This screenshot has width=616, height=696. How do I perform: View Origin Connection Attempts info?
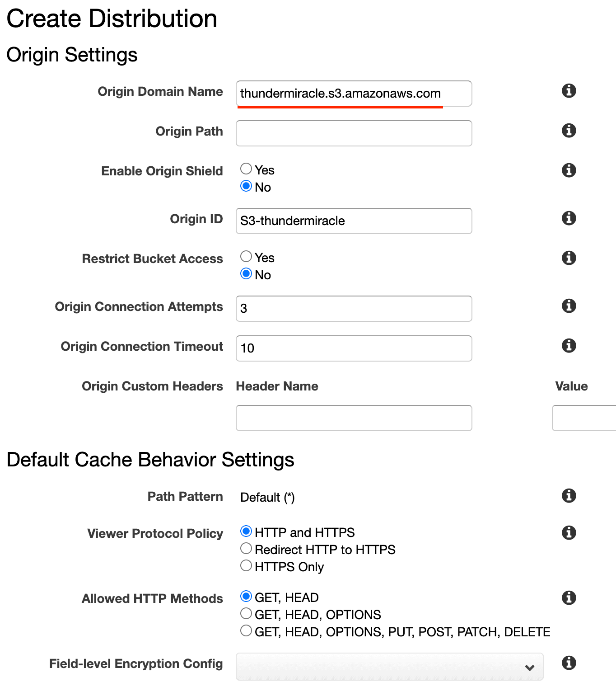point(569,306)
